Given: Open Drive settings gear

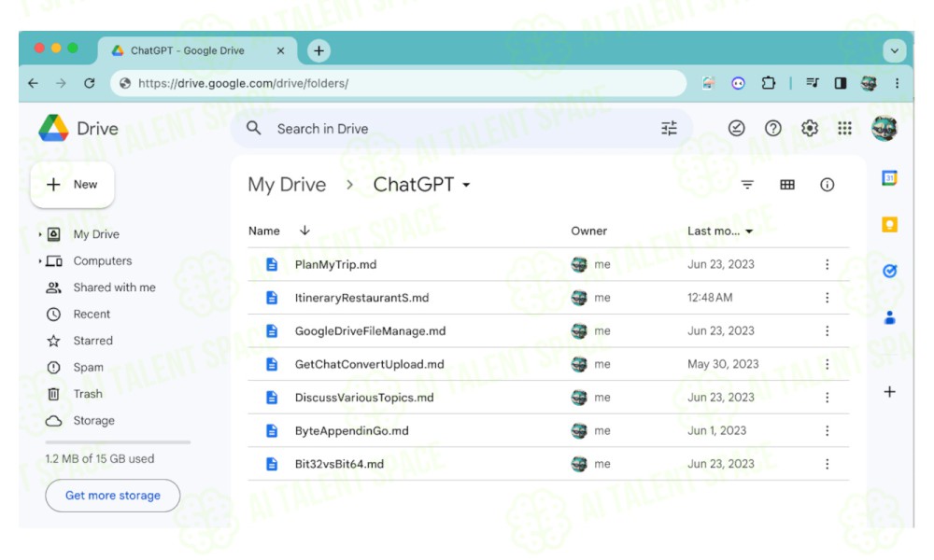Looking at the screenshot, I should tap(809, 128).
